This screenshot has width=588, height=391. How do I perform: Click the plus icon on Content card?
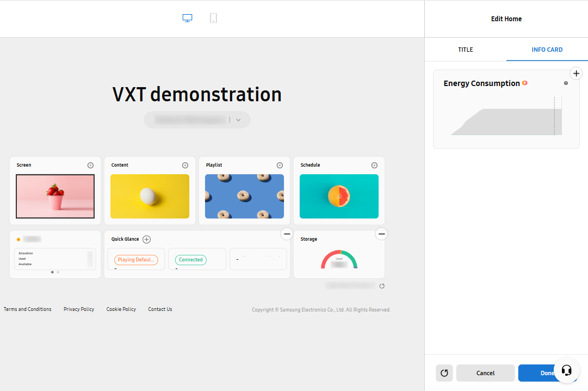coord(185,165)
